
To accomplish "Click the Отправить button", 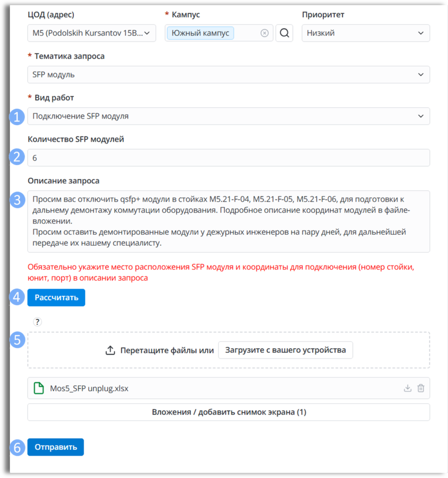I will pyautogui.click(x=56, y=447).
